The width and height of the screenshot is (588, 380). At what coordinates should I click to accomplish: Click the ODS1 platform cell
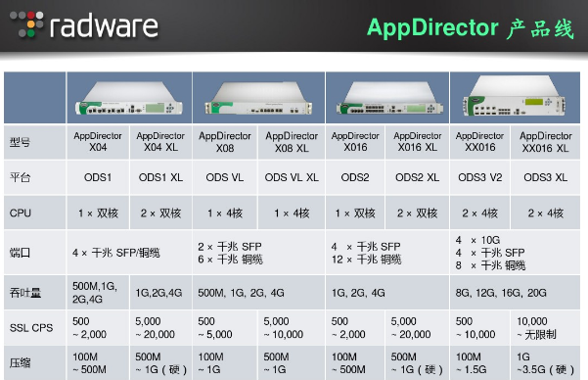[x=98, y=177]
